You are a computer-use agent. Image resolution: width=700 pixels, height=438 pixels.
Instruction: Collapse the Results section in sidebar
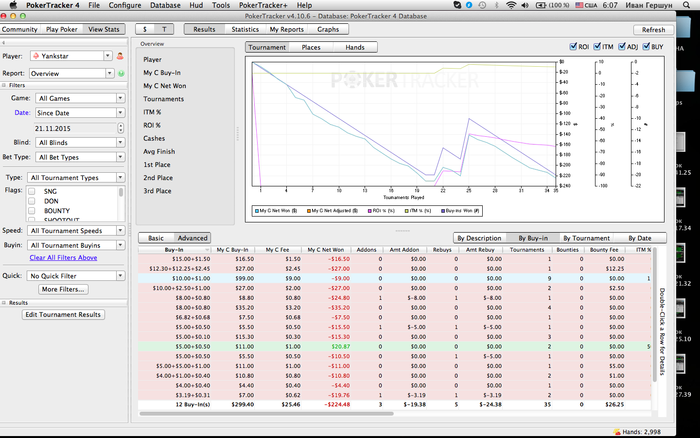pyautogui.click(x=4, y=303)
